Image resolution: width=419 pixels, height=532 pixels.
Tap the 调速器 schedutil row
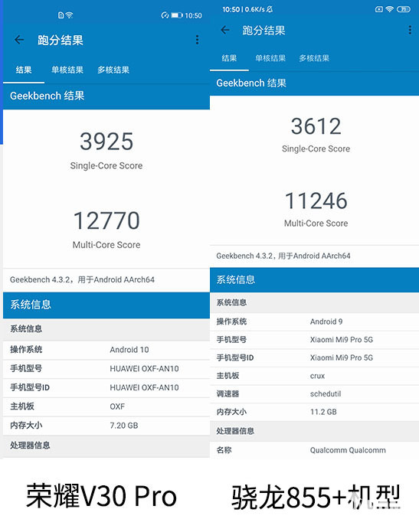(314, 394)
